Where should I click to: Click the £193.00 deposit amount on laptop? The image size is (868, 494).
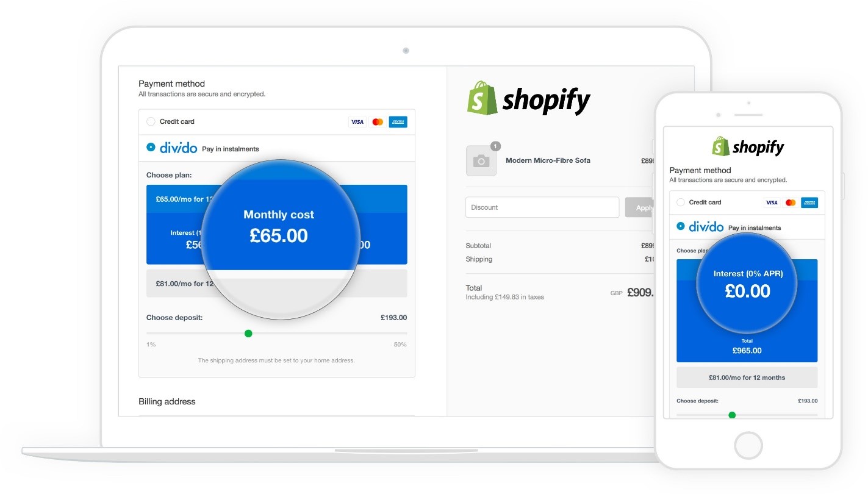click(393, 318)
